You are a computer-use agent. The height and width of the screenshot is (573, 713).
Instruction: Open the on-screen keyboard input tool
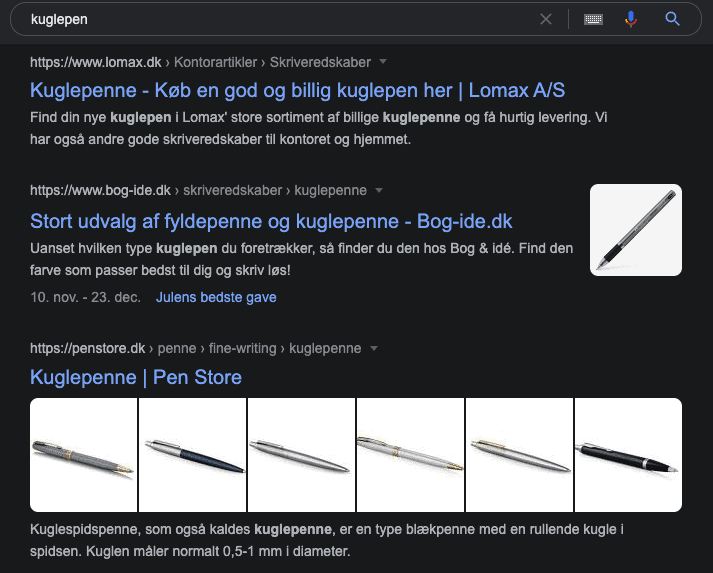tap(593, 19)
